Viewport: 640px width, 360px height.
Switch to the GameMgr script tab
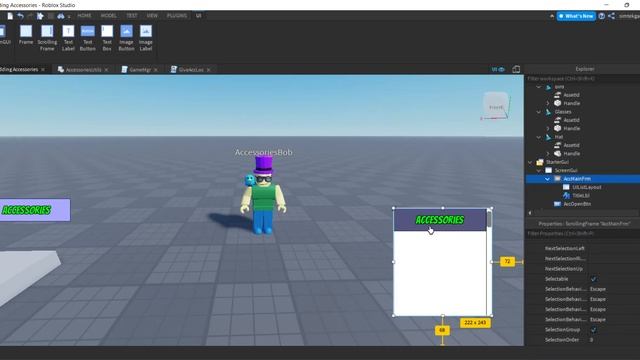point(140,70)
